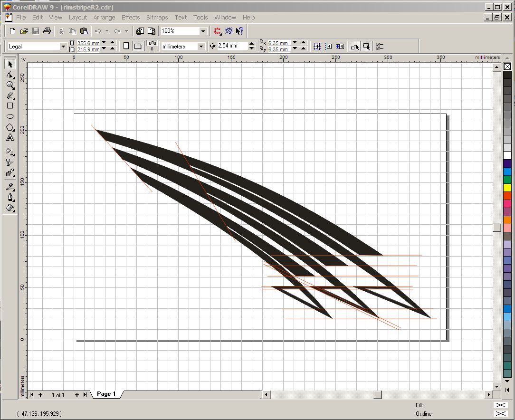Expand the Legal paper size dropdown

pos(63,47)
